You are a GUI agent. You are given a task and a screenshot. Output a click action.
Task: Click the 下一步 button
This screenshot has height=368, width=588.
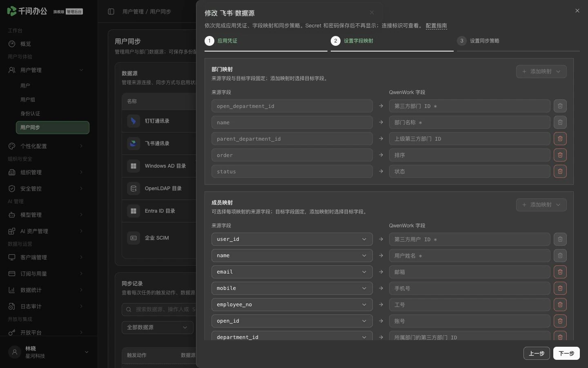coord(566,353)
